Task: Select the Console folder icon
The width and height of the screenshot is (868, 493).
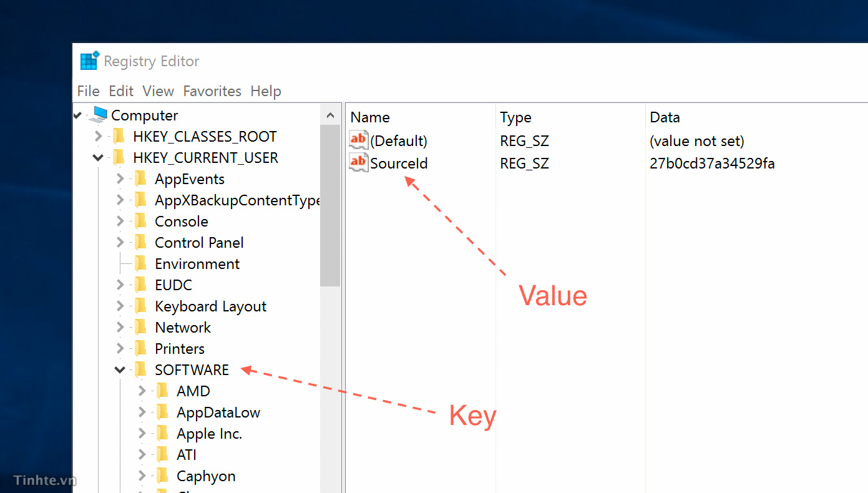Action: click(x=140, y=222)
